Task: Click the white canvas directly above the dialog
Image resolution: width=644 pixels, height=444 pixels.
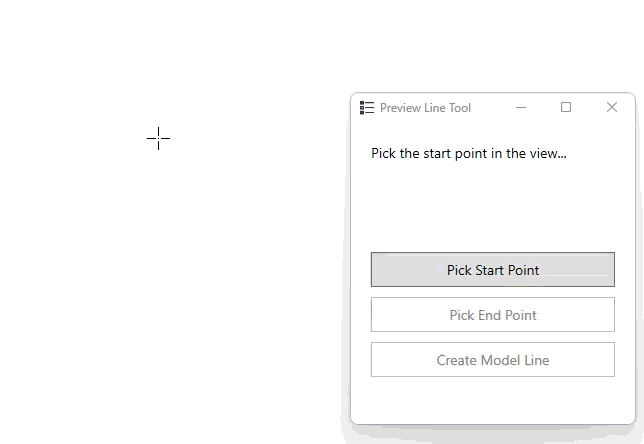Action: point(492,50)
